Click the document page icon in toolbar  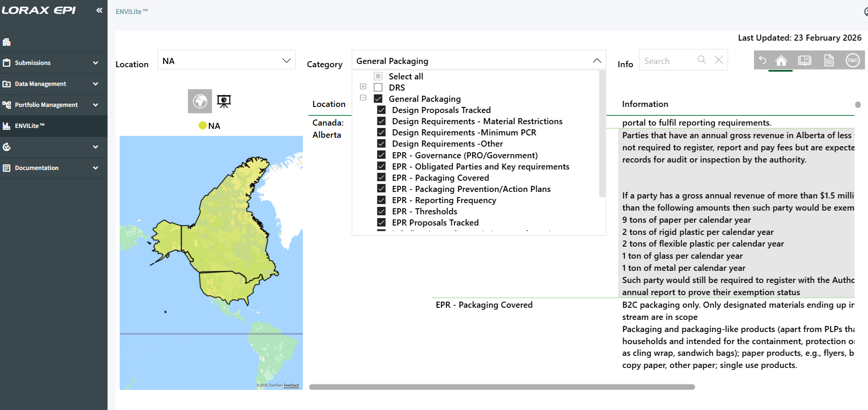pos(829,60)
